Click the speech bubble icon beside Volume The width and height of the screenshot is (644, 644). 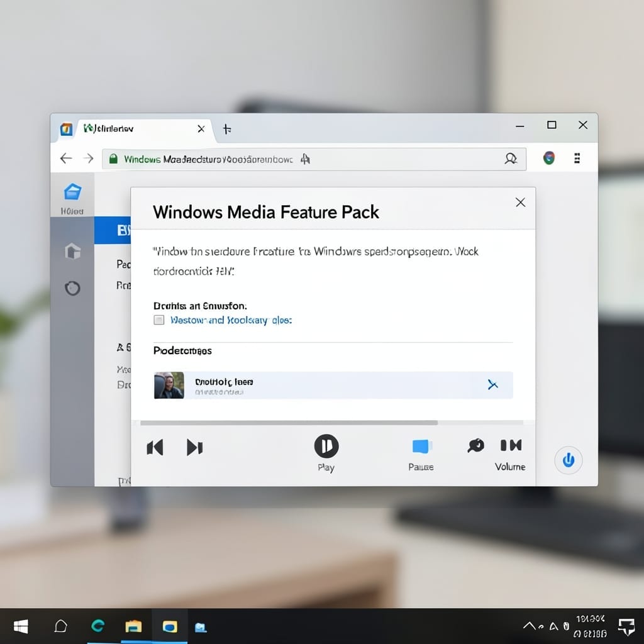pos(475,446)
